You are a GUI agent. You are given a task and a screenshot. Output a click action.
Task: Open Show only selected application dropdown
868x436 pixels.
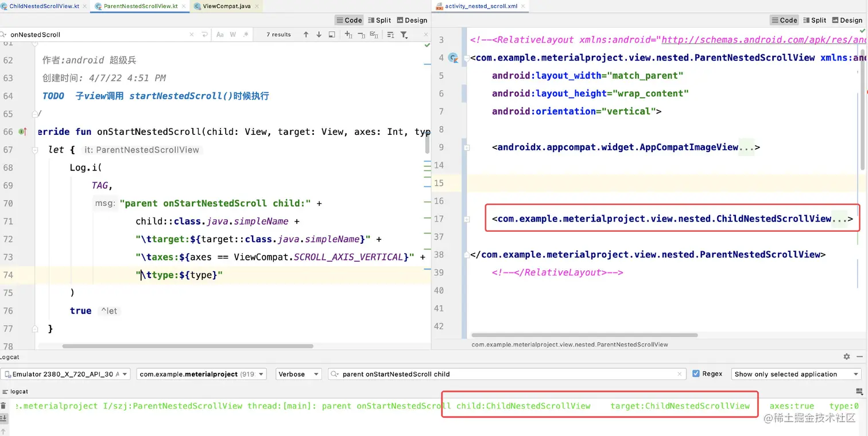pos(796,374)
